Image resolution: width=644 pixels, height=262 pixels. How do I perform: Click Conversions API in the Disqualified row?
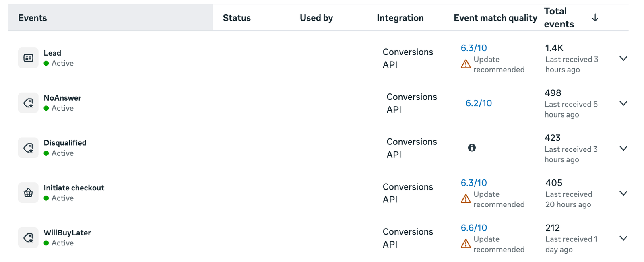[x=412, y=148]
